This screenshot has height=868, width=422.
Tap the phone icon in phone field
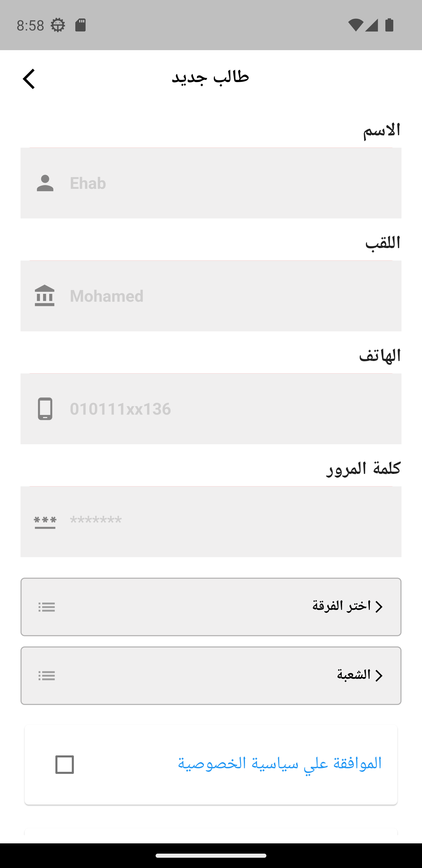(45, 409)
